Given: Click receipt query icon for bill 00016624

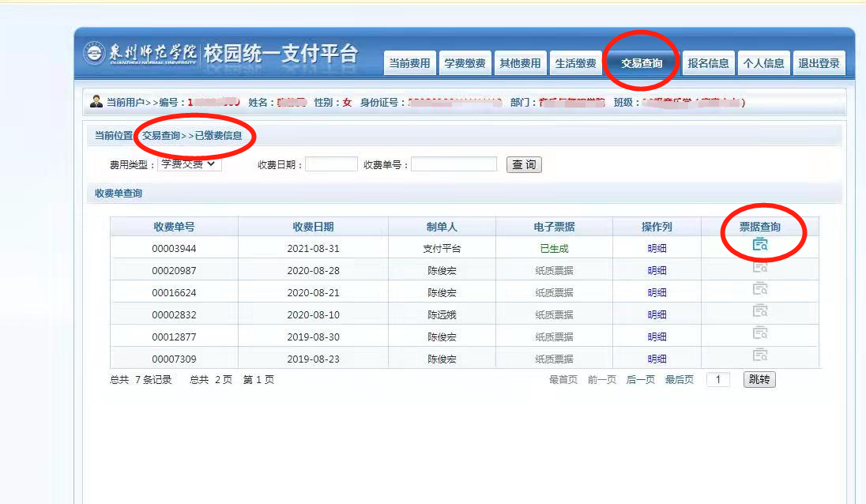Looking at the screenshot, I should 760,289.
